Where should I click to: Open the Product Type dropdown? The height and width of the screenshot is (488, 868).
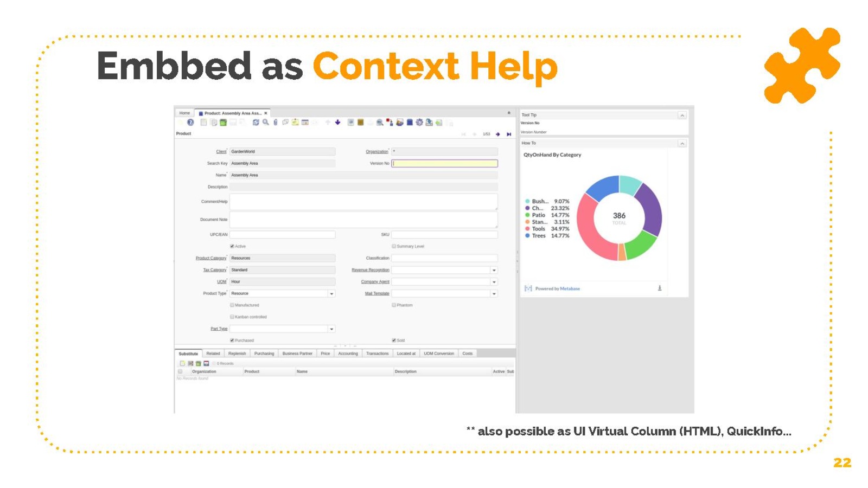coord(331,294)
